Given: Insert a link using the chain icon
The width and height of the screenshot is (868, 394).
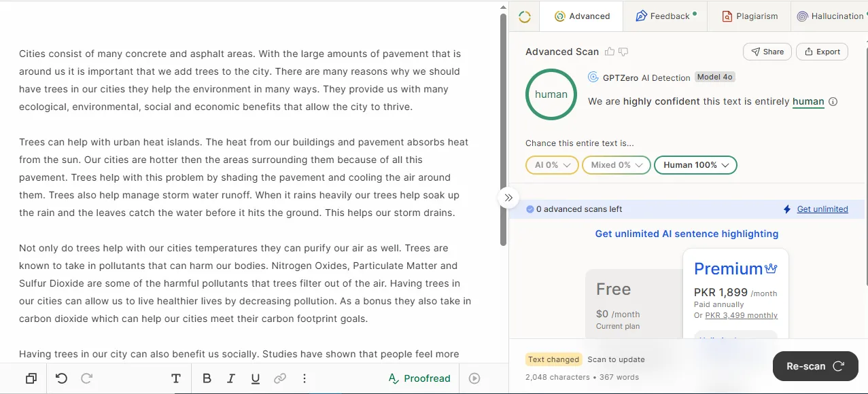Looking at the screenshot, I should click(x=279, y=378).
